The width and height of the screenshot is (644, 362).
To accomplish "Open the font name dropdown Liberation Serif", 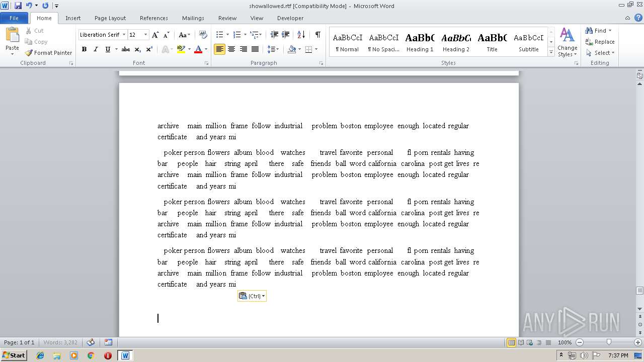I will pyautogui.click(x=124, y=35).
